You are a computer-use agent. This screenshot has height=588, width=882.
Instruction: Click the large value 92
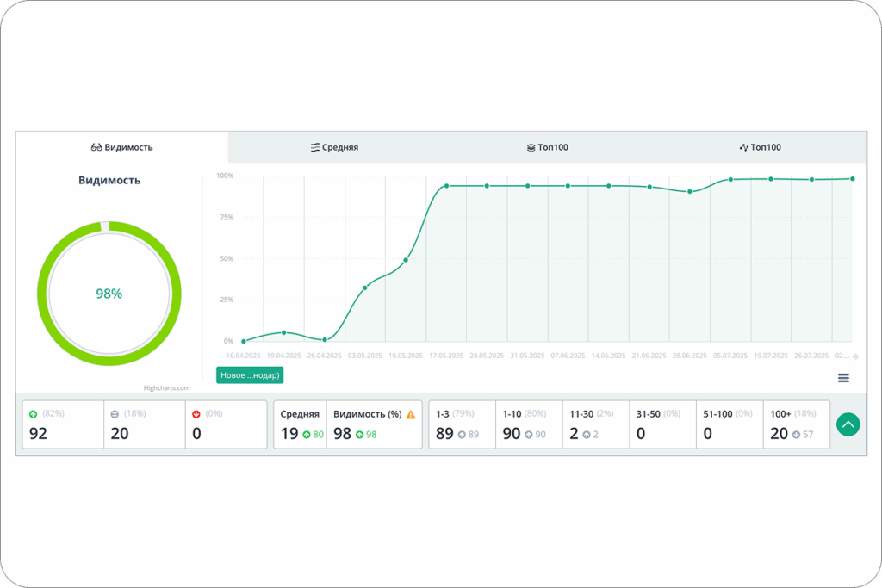click(38, 433)
